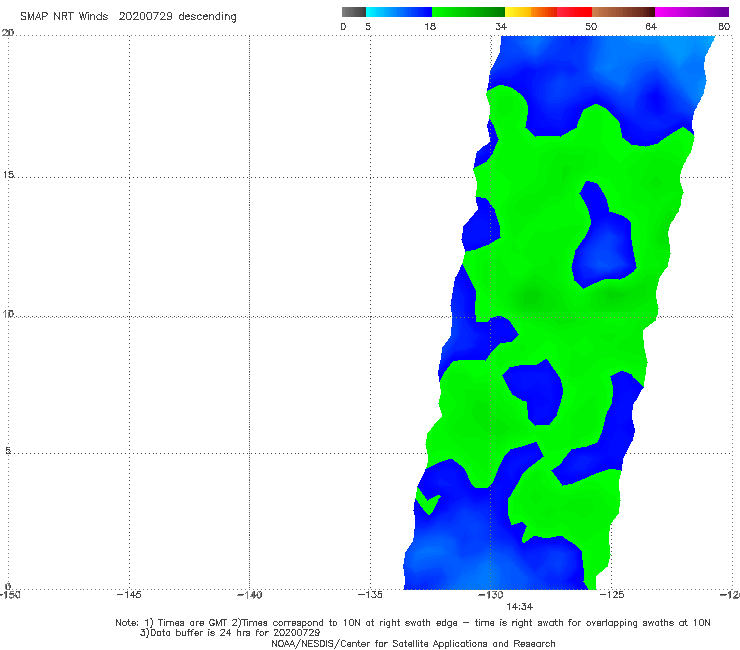Click the 'Times are GMT' note line
Image resolution: width=740 pixels, height=650 pixels.
413,623
